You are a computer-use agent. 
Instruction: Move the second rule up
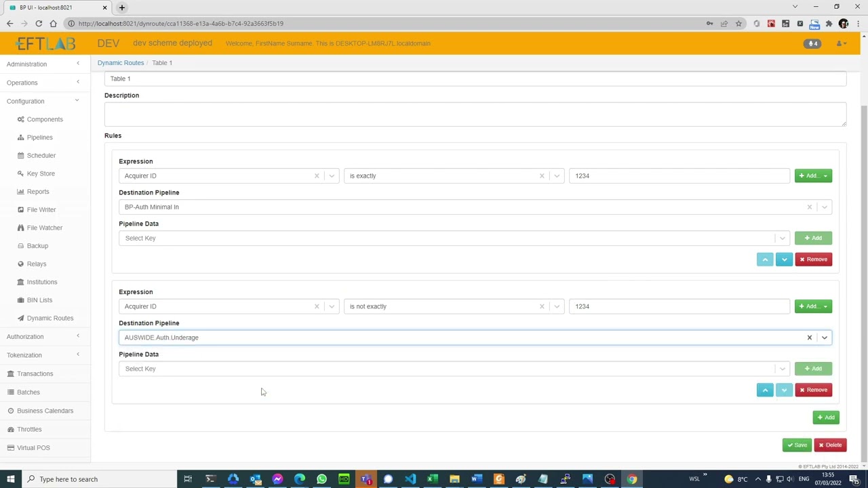[x=765, y=390]
